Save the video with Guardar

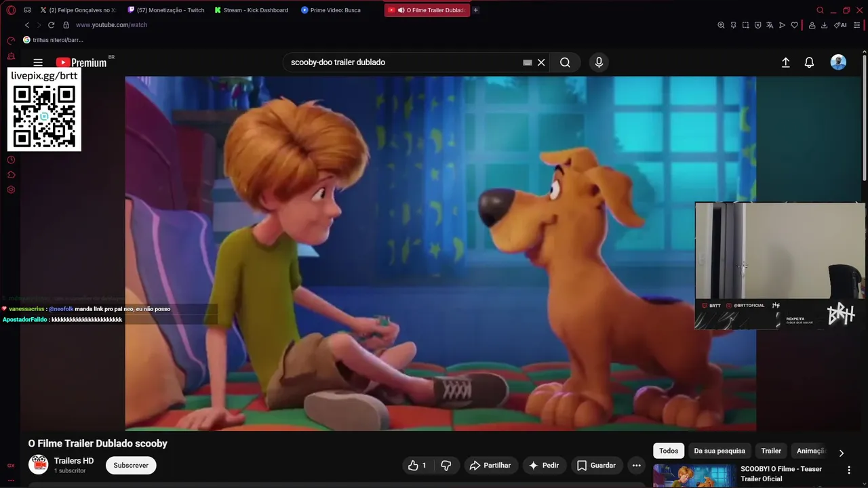pyautogui.click(x=596, y=465)
